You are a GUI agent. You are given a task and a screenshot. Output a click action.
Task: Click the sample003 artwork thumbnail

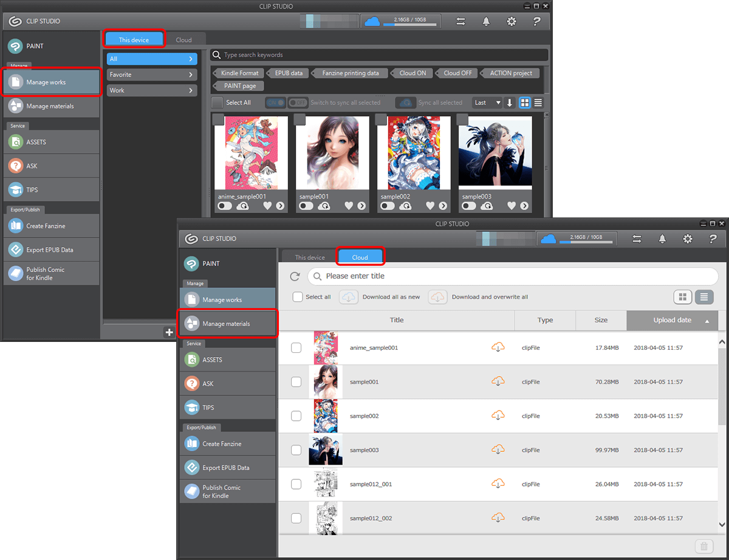495,152
